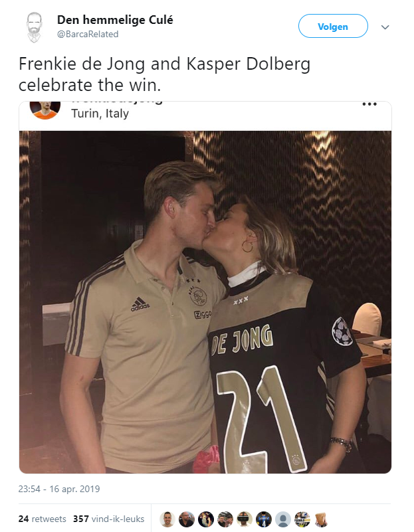Open the @BarcaRelated handle link
The width and height of the screenshot is (414, 532).
88,35
